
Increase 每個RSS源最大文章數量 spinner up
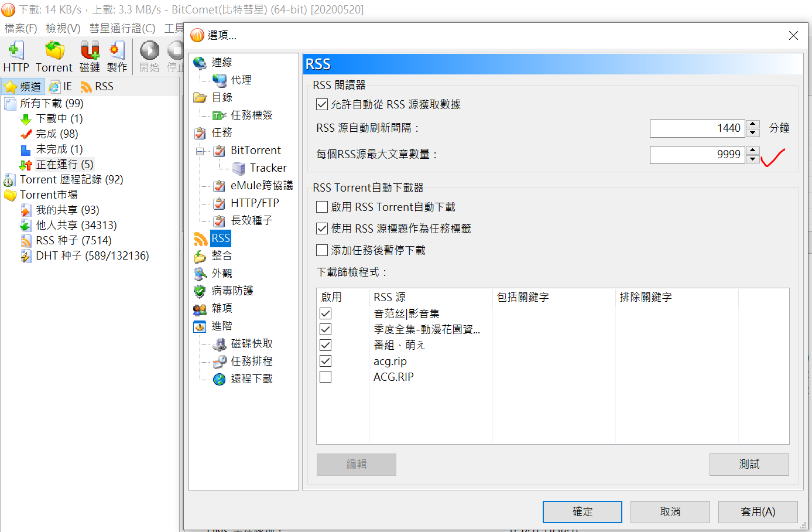(753, 150)
